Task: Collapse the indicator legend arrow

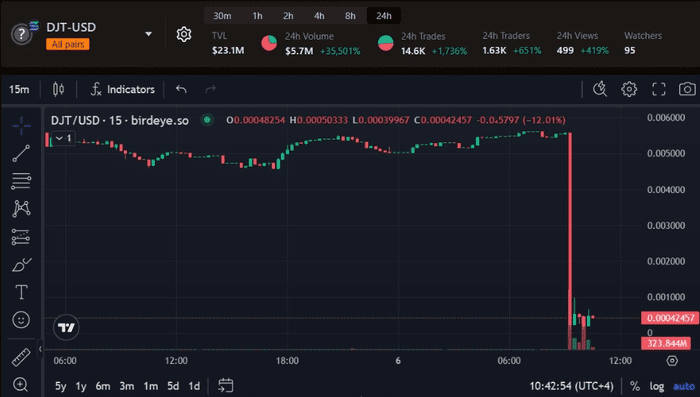Action: (63, 138)
